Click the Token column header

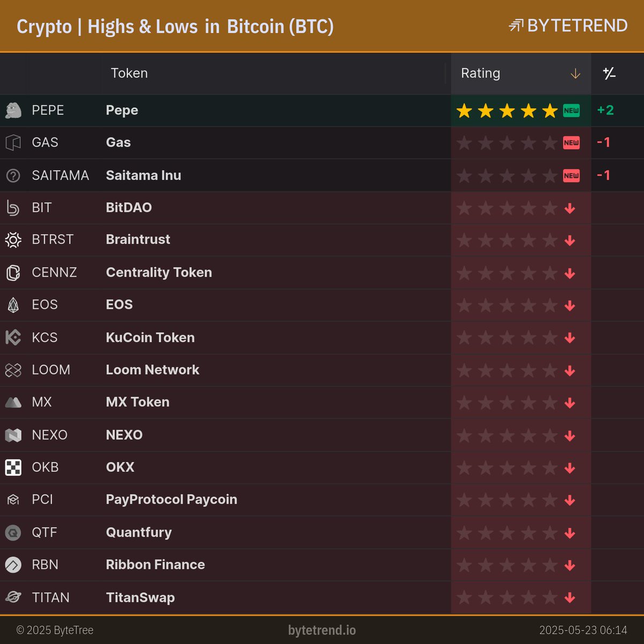coord(129,73)
